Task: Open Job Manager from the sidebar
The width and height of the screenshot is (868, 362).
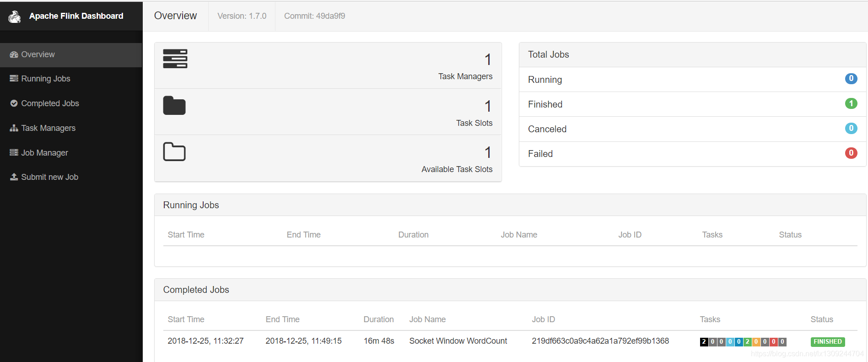Action: click(x=71, y=153)
